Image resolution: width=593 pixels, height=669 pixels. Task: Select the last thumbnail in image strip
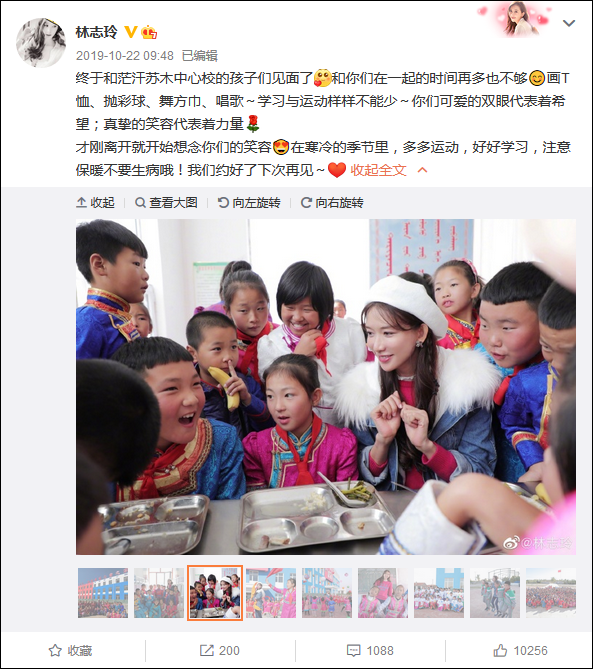[551, 593]
